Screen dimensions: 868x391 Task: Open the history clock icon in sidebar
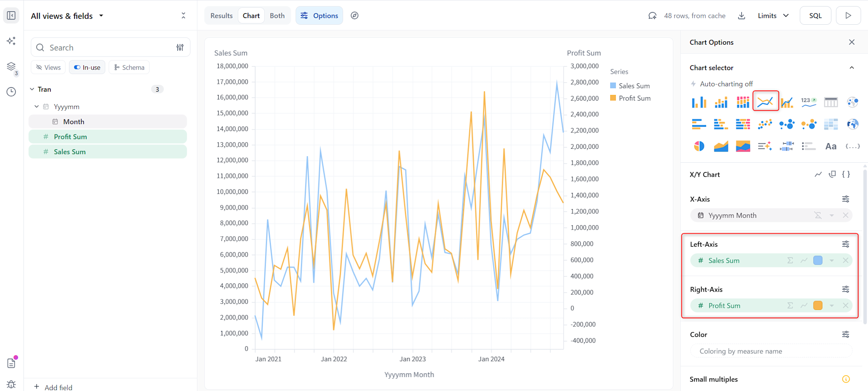11,92
